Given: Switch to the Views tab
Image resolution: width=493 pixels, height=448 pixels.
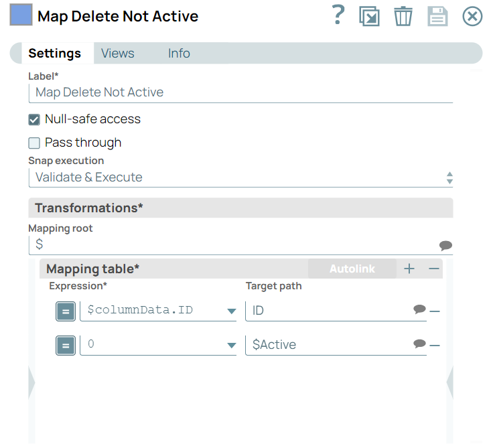Looking at the screenshot, I should point(117,54).
